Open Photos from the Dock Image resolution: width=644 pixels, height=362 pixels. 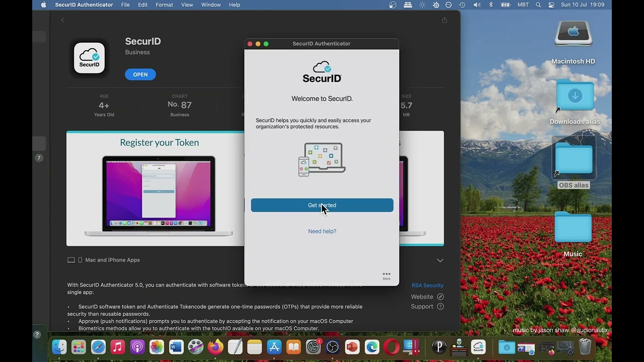tap(157, 347)
